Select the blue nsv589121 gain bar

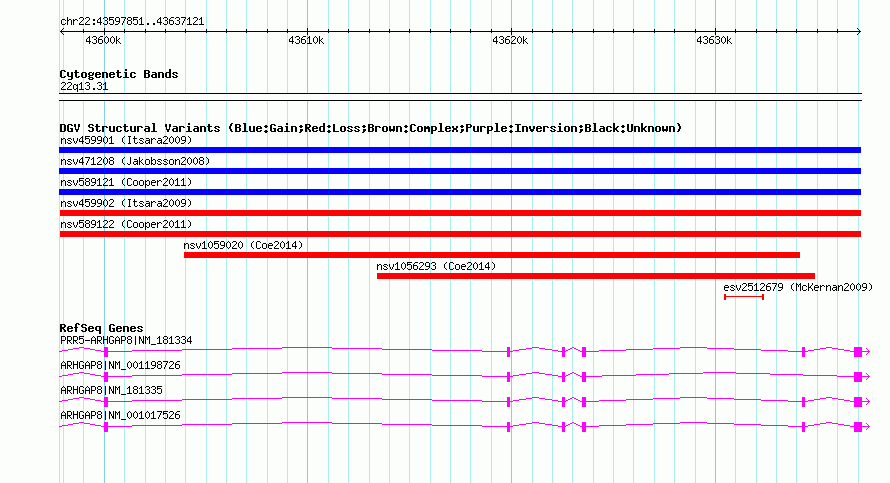pos(460,192)
